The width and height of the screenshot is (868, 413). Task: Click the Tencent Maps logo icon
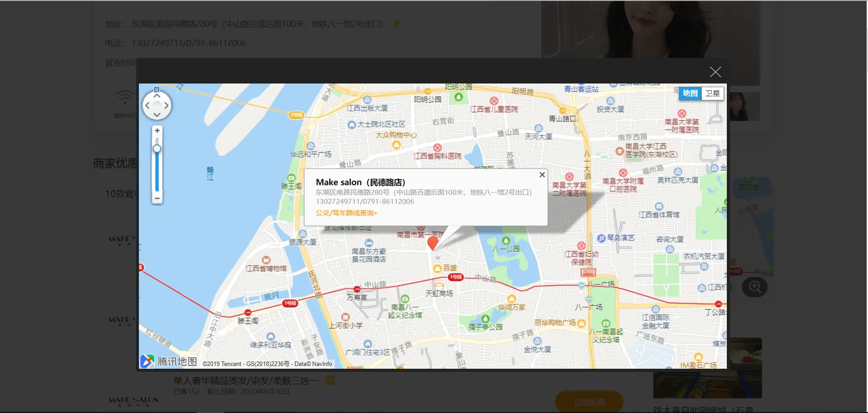click(147, 361)
